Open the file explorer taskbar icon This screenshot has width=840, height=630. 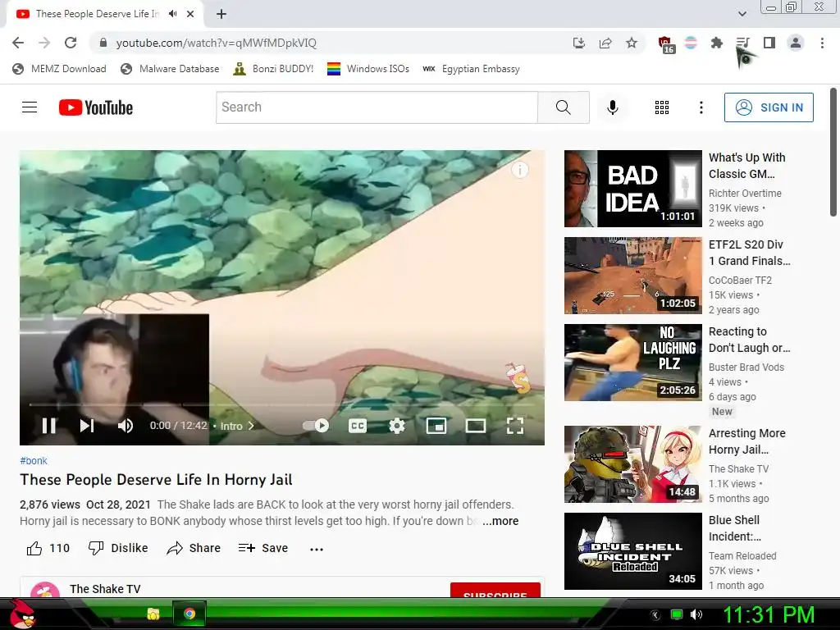(x=153, y=614)
